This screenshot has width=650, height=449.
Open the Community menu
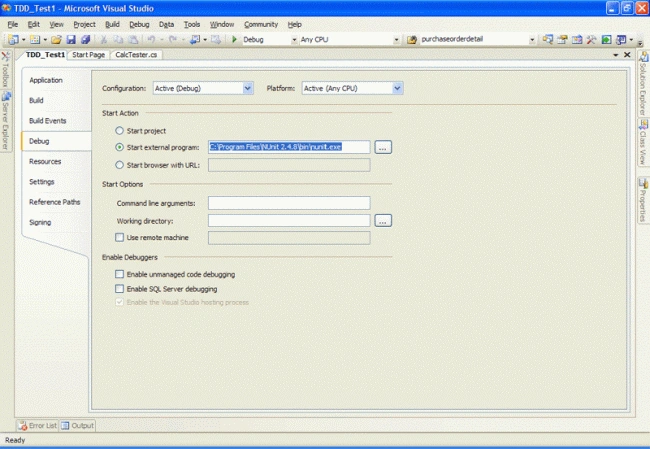point(261,24)
